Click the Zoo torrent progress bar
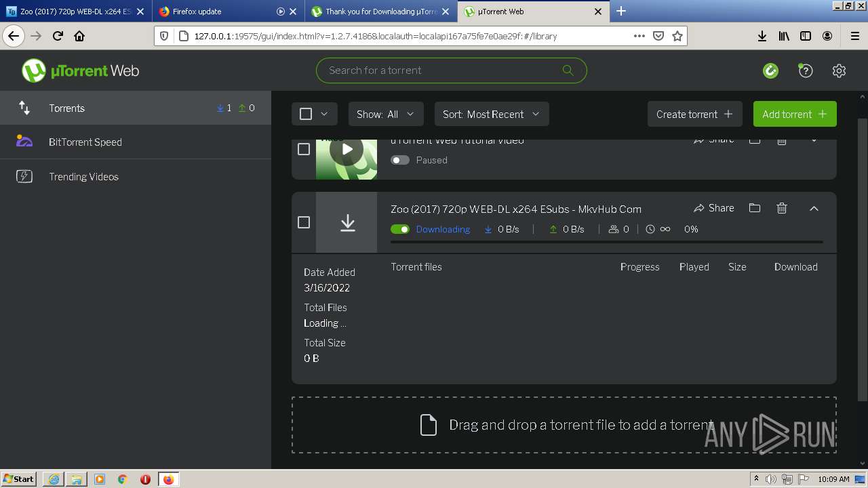 point(607,241)
